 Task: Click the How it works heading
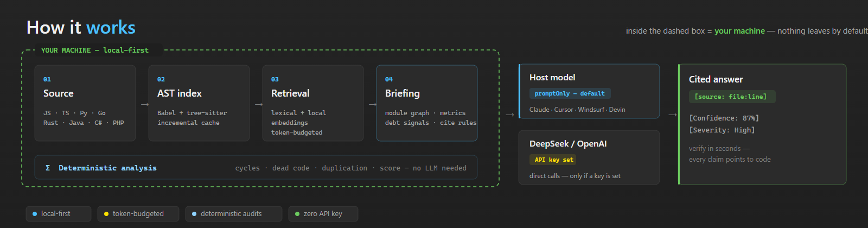point(81,28)
